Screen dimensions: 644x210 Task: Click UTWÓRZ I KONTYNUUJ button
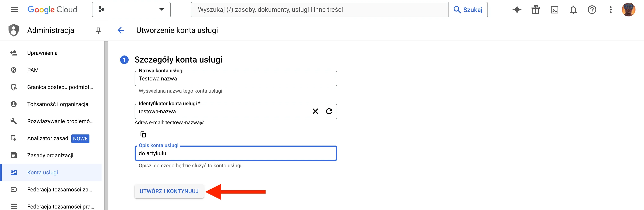(x=169, y=191)
